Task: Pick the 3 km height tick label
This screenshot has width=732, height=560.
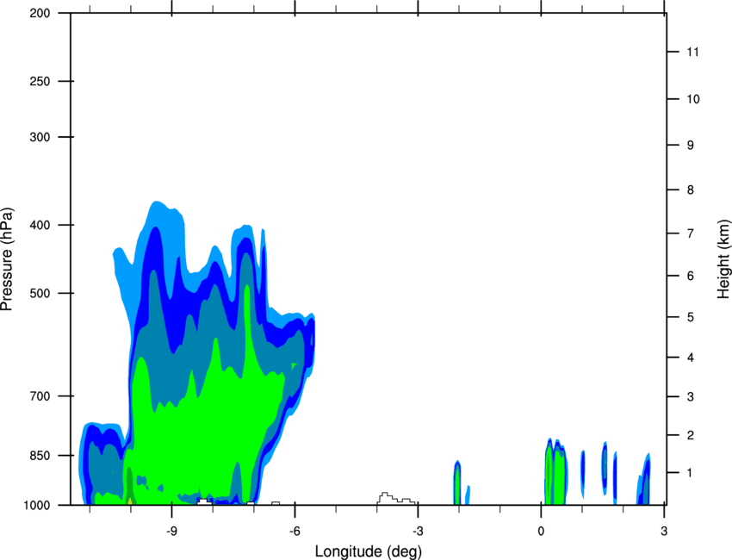Action: click(691, 397)
